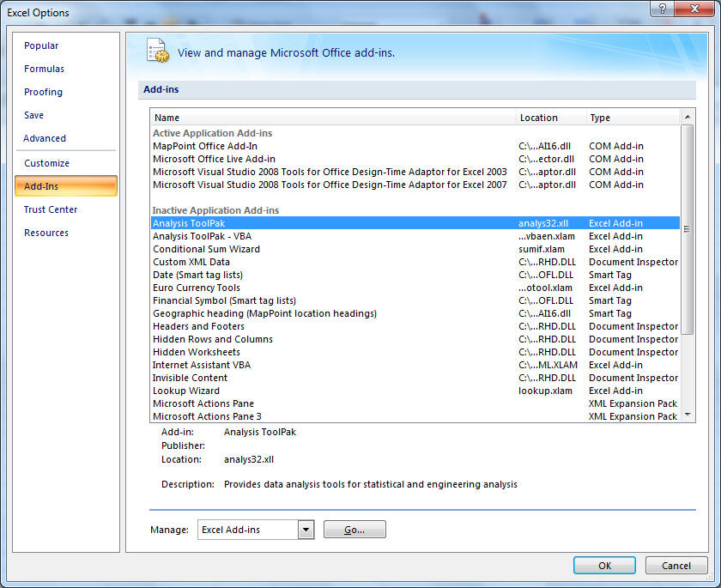Open the Formulas options category
Viewport: 721px width, 588px height.
44,69
